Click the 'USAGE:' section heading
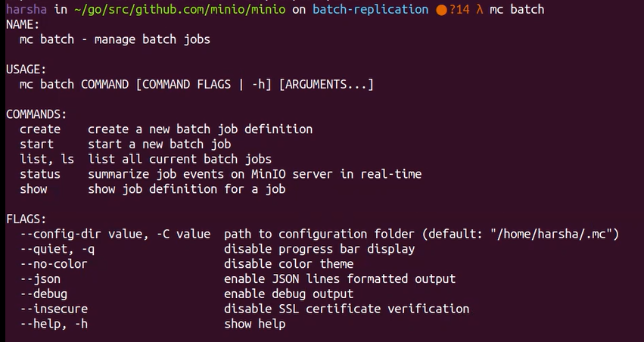This screenshot has height=342, width=644. tap(26, 70)
